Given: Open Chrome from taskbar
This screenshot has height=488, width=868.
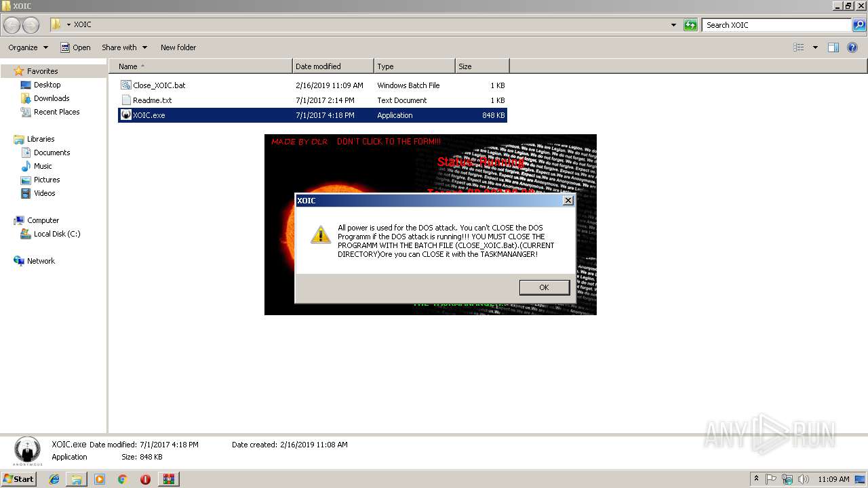Looking at the screenshot, I should tap(122, 479).
